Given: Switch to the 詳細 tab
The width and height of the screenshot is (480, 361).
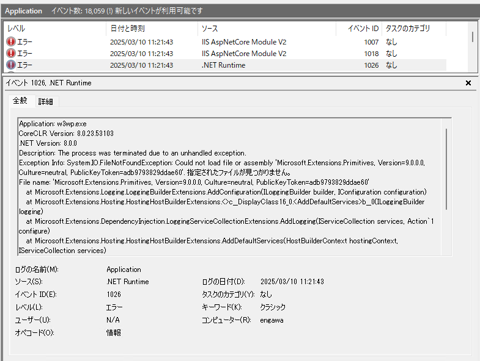Looking at the screenshot, I should point(46,101).
